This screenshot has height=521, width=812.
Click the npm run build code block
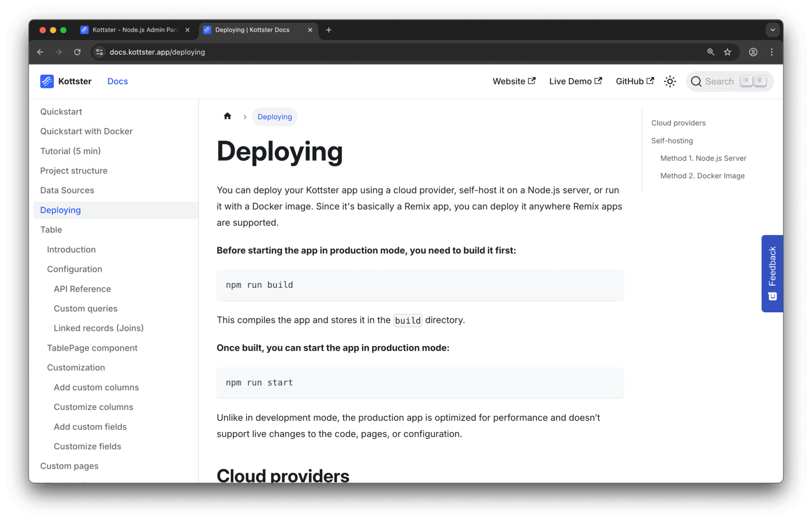point(420,285)
